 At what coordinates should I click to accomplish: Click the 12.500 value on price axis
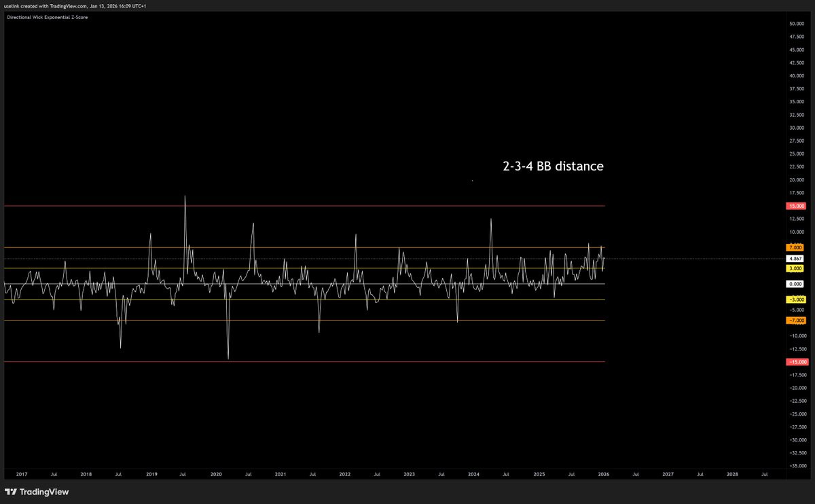pyautogui.click(x=797, y=219)
